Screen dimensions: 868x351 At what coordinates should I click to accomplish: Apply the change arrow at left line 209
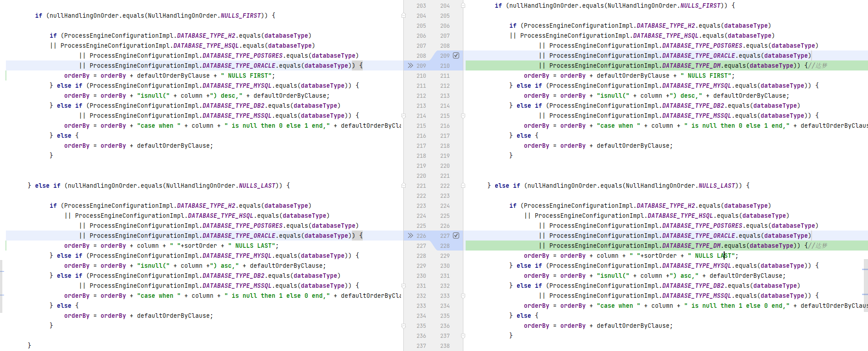pyautogui.click(x=410, y=65)
